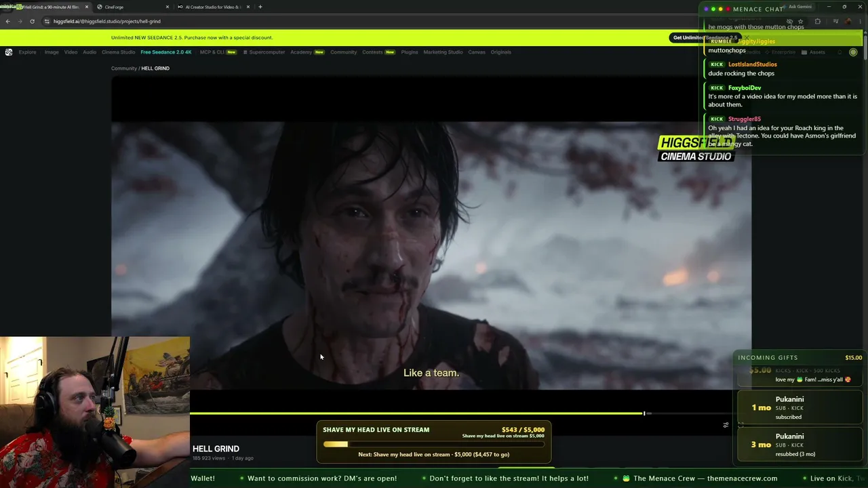Click the Unlimited NEW SEEDANCE 2.5 banner text
The height and width of the screenshot is (488, 868).
coord(192,38)
